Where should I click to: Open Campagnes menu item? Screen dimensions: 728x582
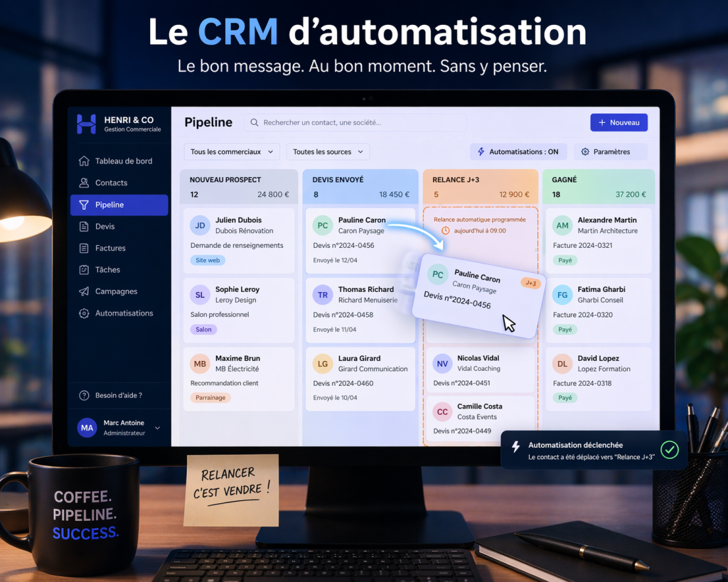click(x=119, y=291)
